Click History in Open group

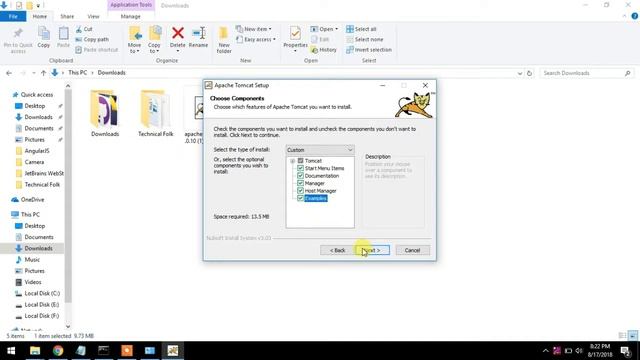(324, 50)
